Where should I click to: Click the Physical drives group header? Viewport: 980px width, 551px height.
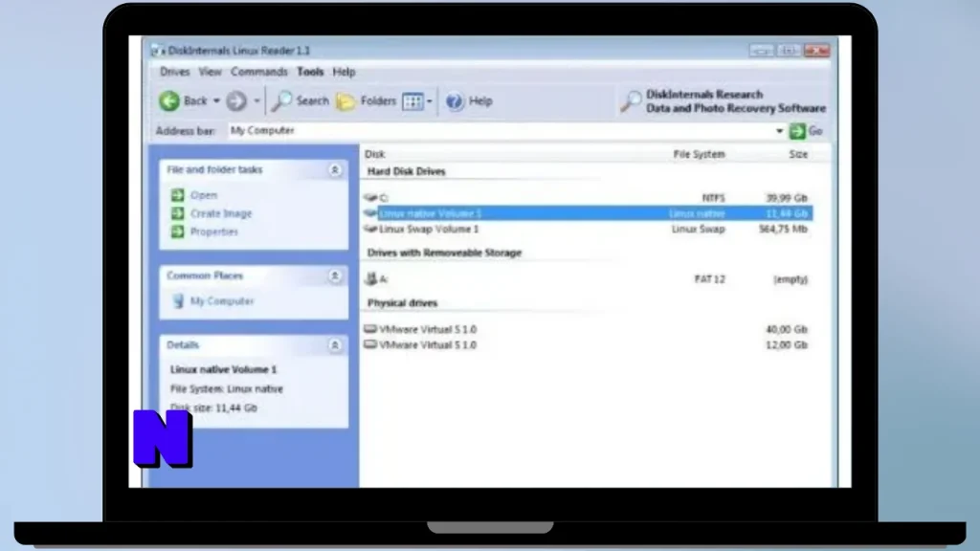[x=403, y=303]
